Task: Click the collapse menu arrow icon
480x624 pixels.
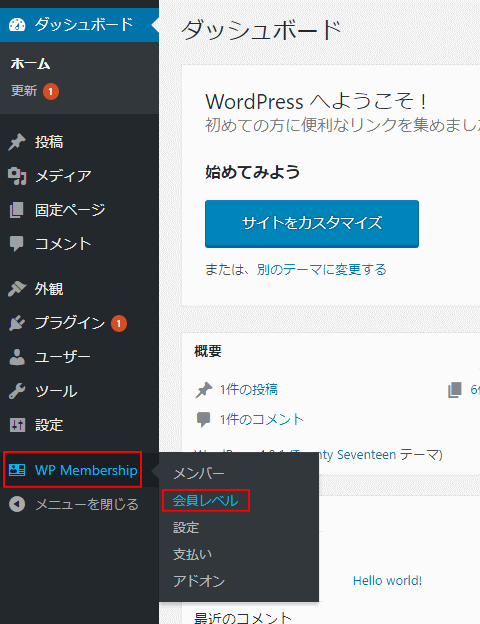Action: 17,504
